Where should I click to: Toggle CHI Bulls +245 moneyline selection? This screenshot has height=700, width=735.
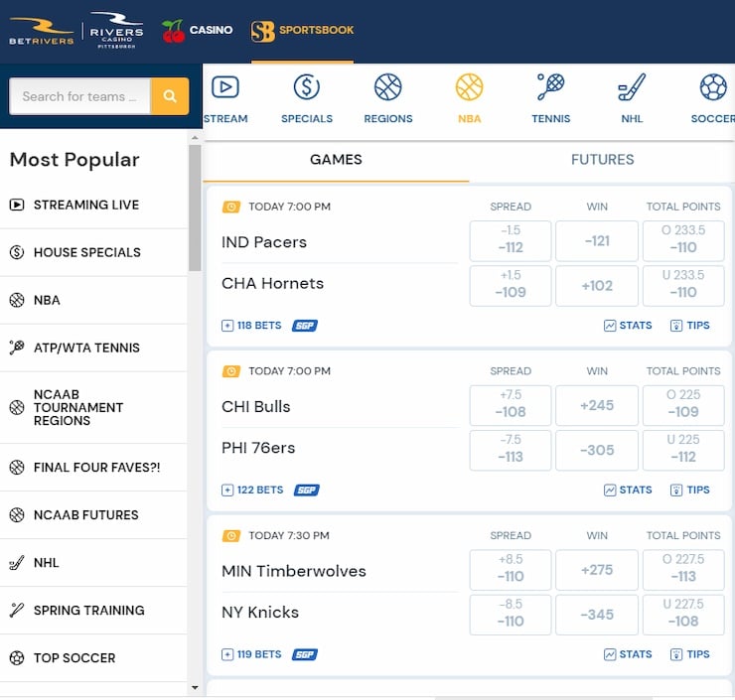click(597, 406)
